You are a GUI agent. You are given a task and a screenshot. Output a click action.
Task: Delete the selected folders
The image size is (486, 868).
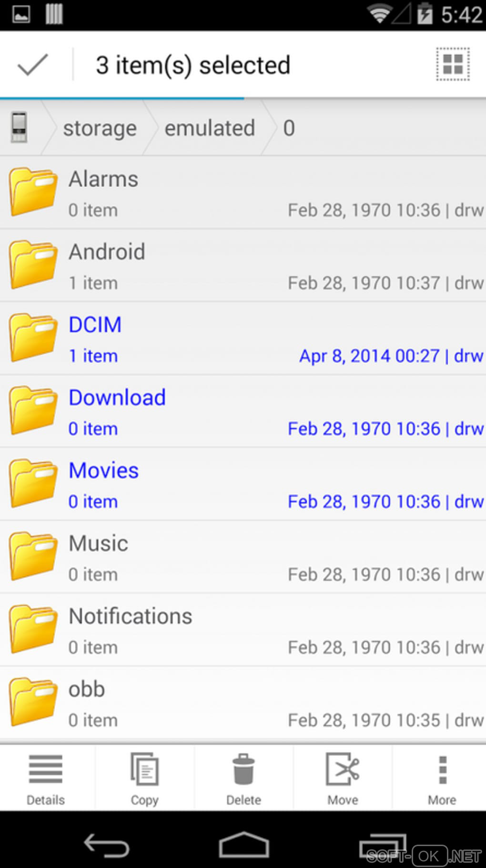tap(243, 778)
